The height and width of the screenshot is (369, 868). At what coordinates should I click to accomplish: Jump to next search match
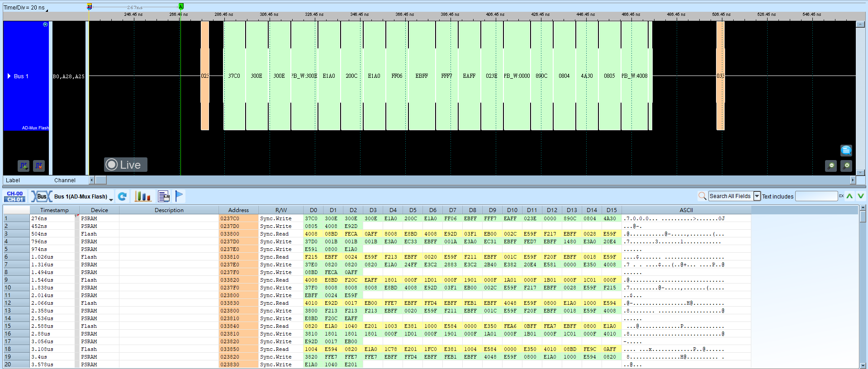pos(860,196)
